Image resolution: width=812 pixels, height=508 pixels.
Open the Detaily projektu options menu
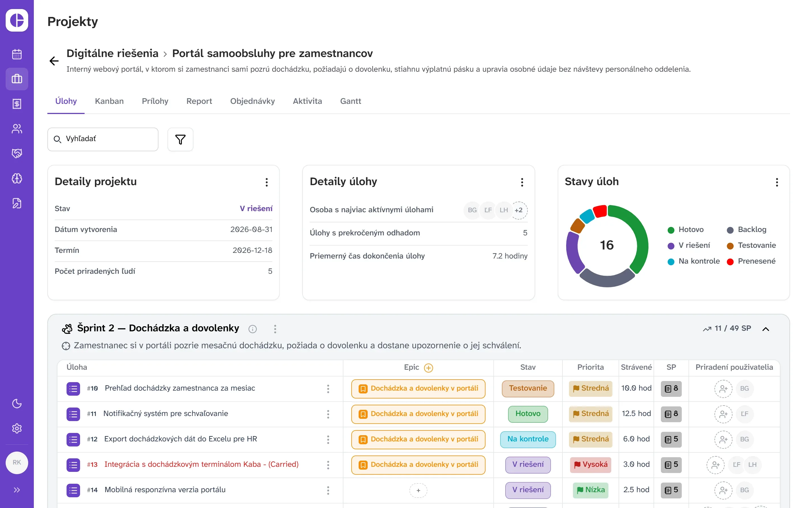(x=267, y=182)
